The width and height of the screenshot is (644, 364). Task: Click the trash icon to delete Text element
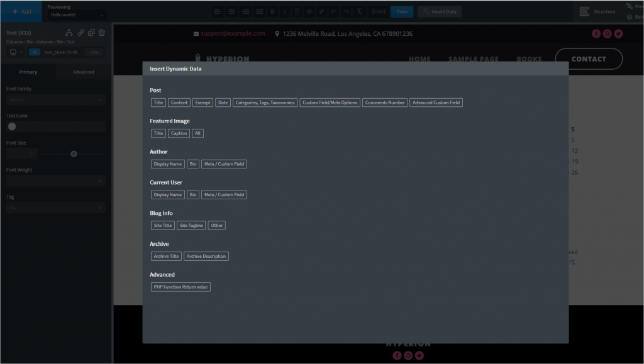pyautogui.click(x=103, y=33)
